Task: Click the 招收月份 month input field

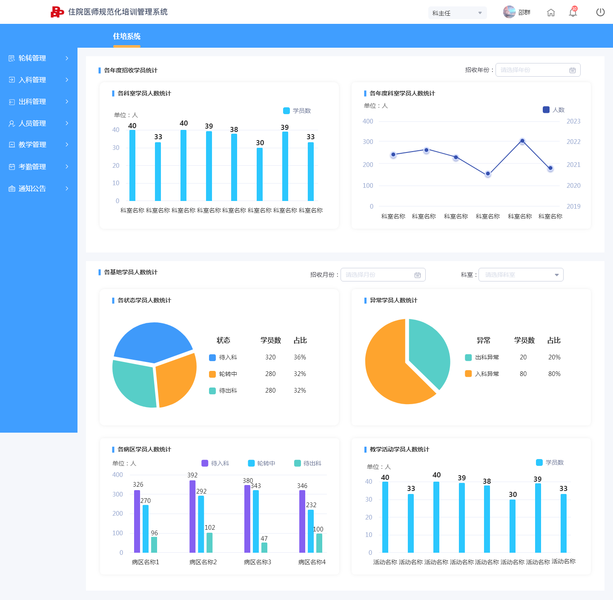Action: pos(383,275)
